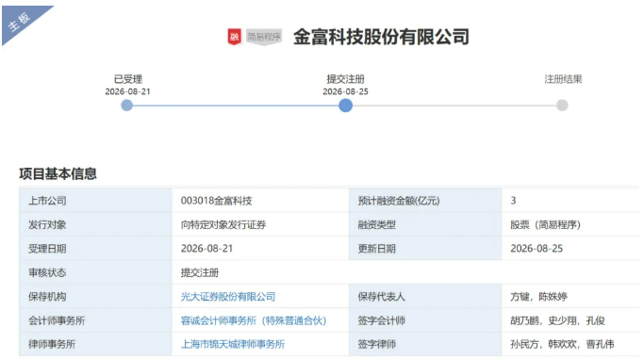Open 光大证券股份有限公司 sponsor link
644x359 pixels.
(x=228, y=297)
